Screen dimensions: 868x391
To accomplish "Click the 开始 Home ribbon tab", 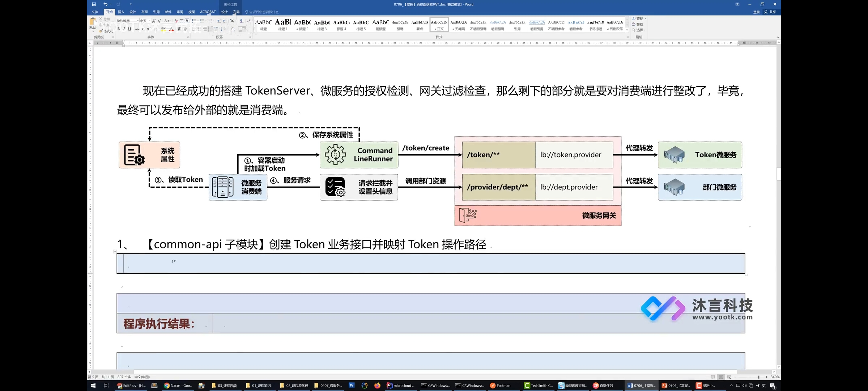I will tap(109, 12).
